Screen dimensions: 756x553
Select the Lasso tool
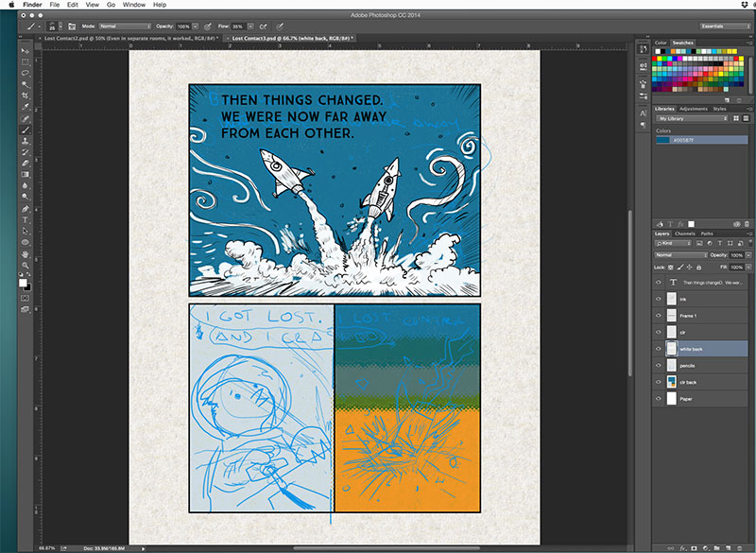click(x=26, y=73)
